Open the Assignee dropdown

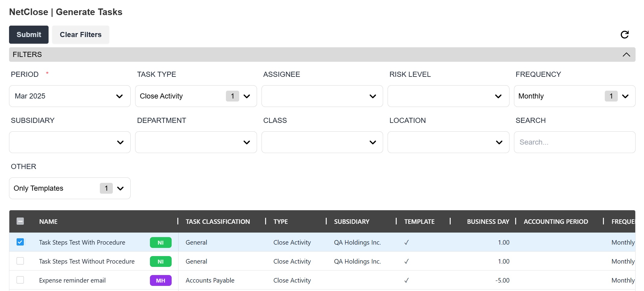coord(322,96)
